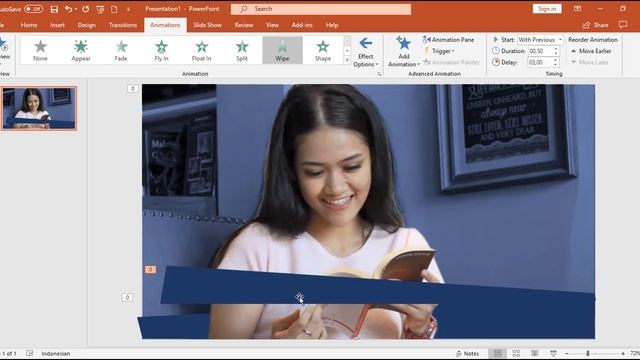
Task: Click the Sign in button
Action: 547,9
